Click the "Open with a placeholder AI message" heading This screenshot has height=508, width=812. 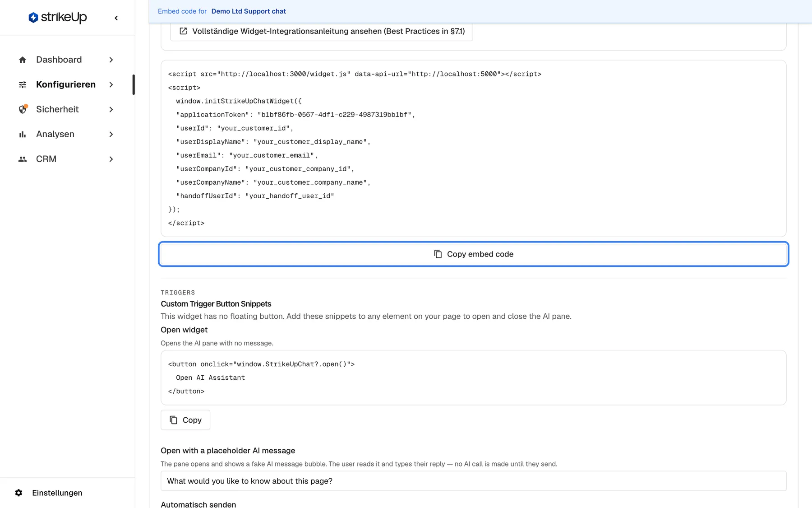click(x=228, y=451)
